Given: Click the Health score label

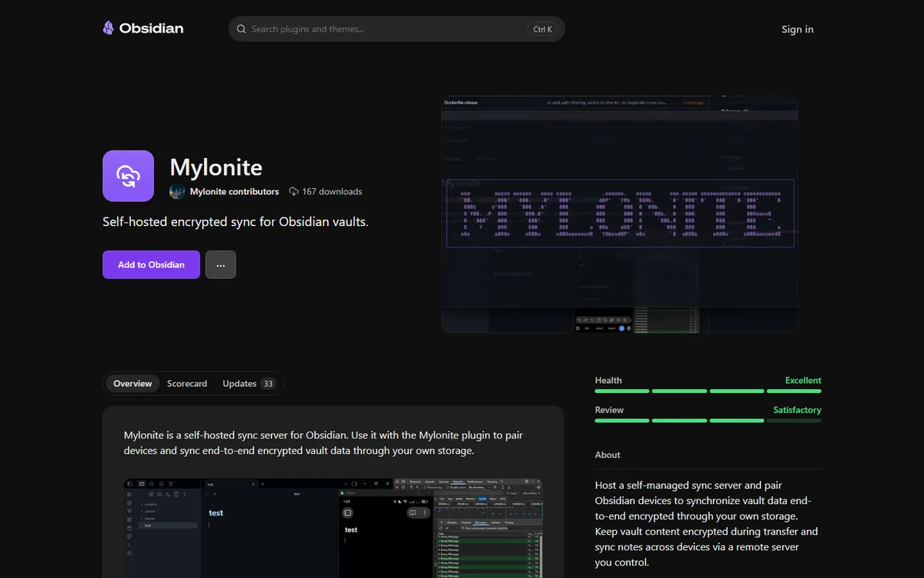Looking at the screenshot, I should tap(608, 381).
